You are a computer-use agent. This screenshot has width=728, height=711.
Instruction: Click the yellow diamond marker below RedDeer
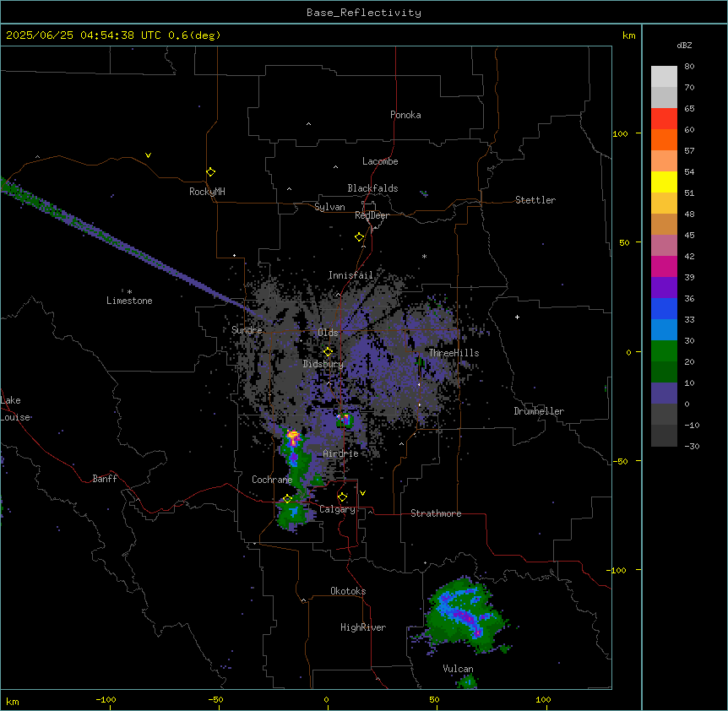[359, 237]
